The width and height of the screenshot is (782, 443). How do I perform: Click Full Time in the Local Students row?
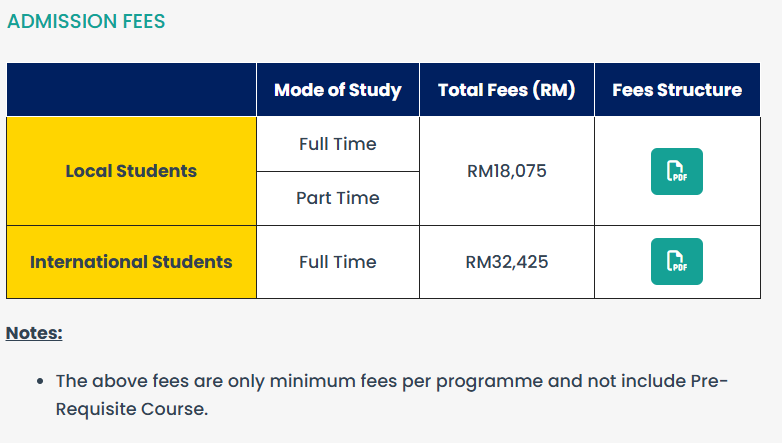tap(337, 144)
